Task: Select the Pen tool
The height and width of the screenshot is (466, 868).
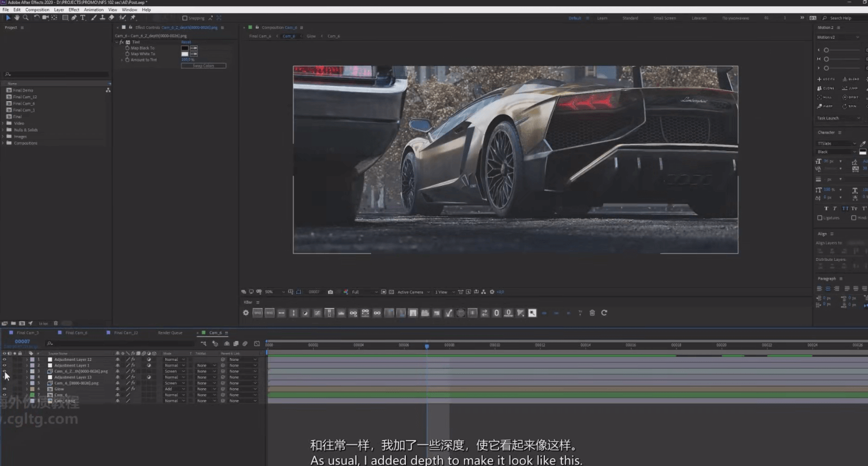Action: coord(74,18)
